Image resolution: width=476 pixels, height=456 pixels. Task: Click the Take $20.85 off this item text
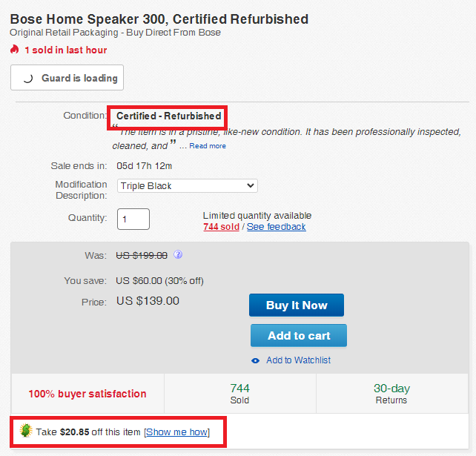[88, 432]
